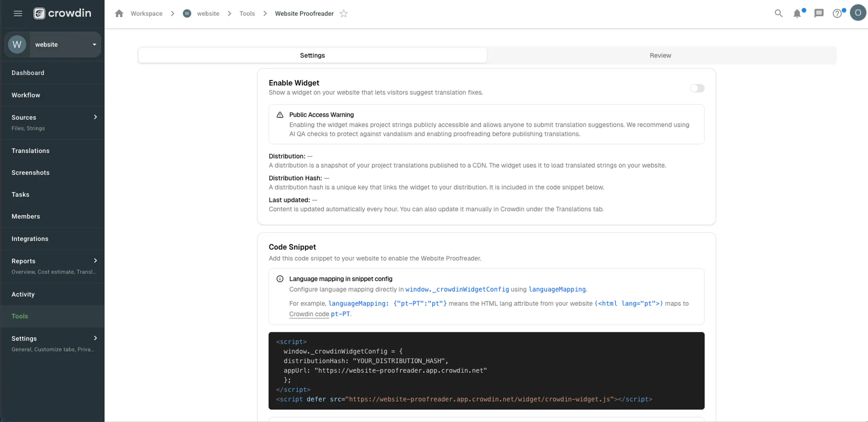Image resolution: width=868 pixels, height=422 pixels.
Task: Click the W project avatar in sidebar
Action: click(x=17, y=44)
